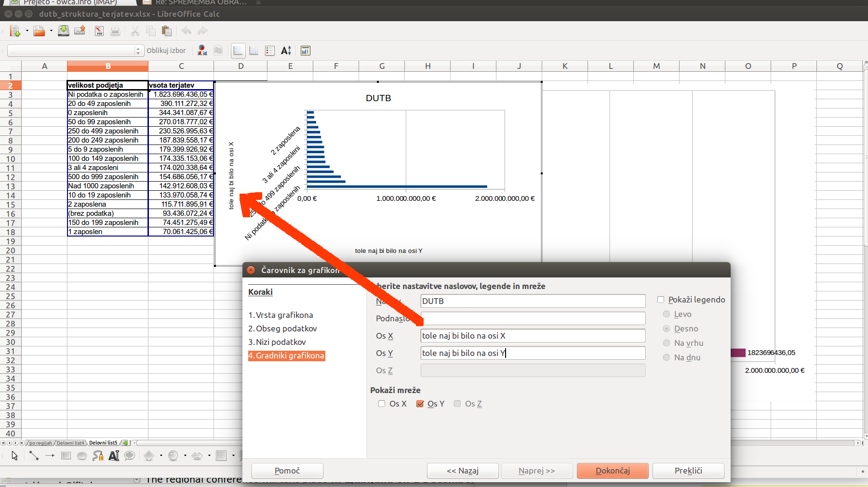Add a new sheet with plus icon
Screen dimensions: 868x487
125,443
